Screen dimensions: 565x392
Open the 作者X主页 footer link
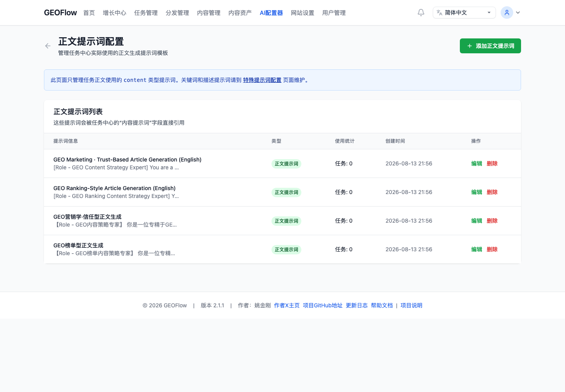(287, 305)
